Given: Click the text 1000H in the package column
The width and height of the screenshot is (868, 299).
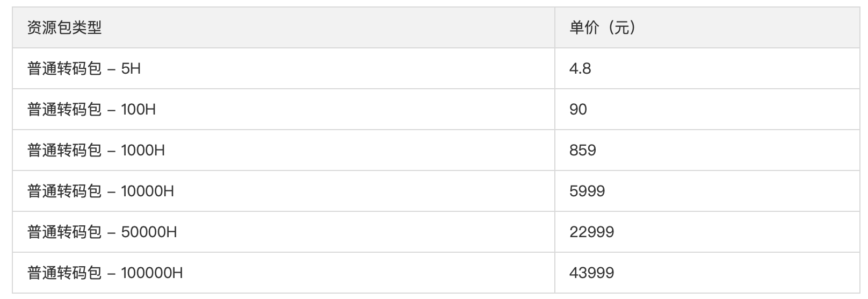Looking at the screenshot, I should 143,150.
